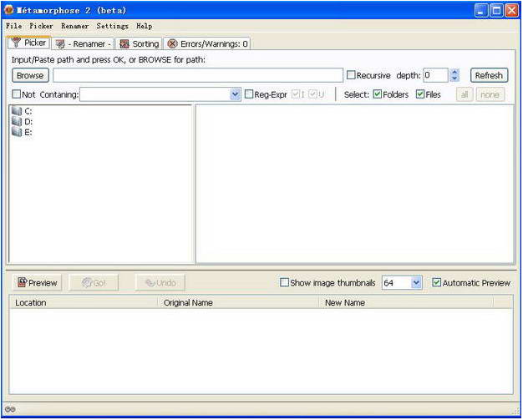Toggle the I case-insensitive checkbox
This screenshot has width=523, height=420.
click(x=296, y=94)
